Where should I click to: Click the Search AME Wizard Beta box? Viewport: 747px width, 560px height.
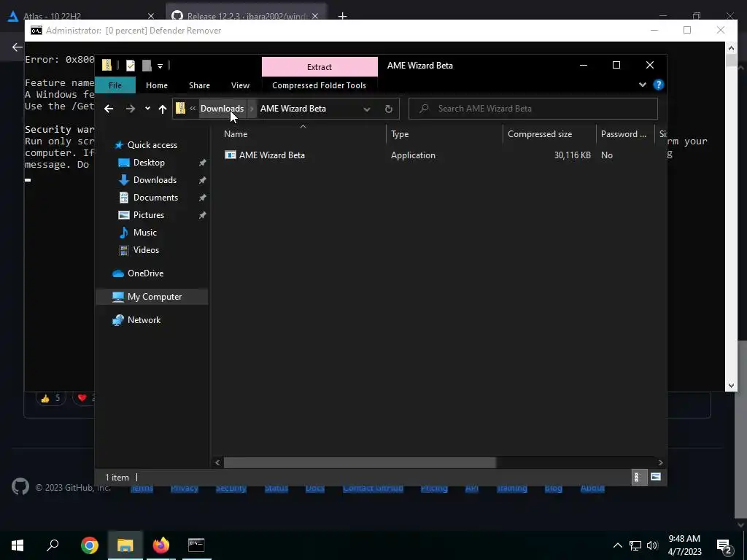pyautogui.click(x=533, y=109)
